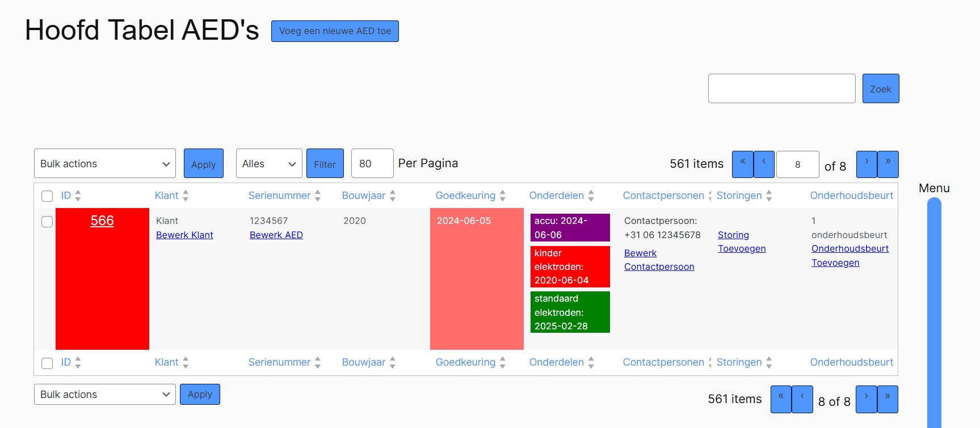980x428 pixels.
Task: Open the top Bulk actions dropdown
Action: tap(105, 164)
